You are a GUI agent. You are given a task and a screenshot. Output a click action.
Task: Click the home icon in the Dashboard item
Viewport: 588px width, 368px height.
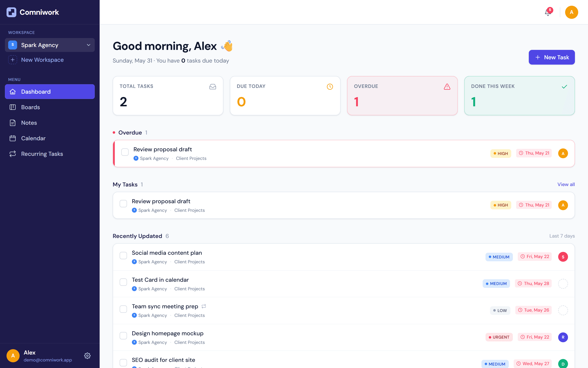click(x=13, y=92)
